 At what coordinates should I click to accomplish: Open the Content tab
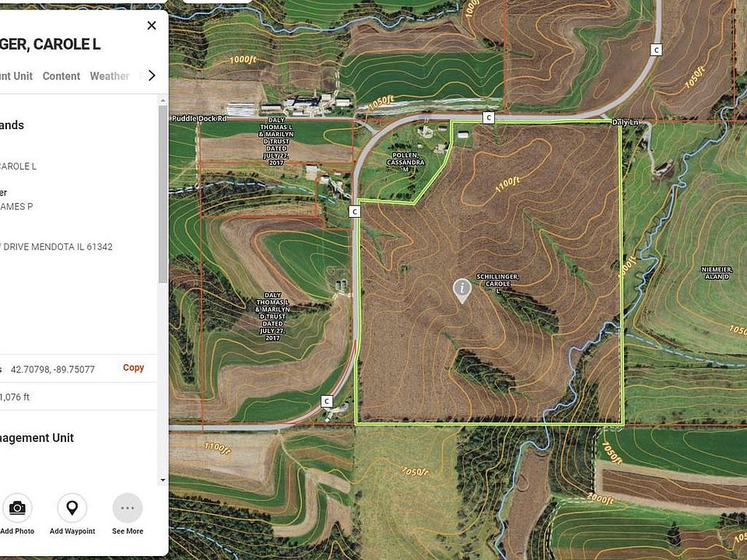(61, 76)
